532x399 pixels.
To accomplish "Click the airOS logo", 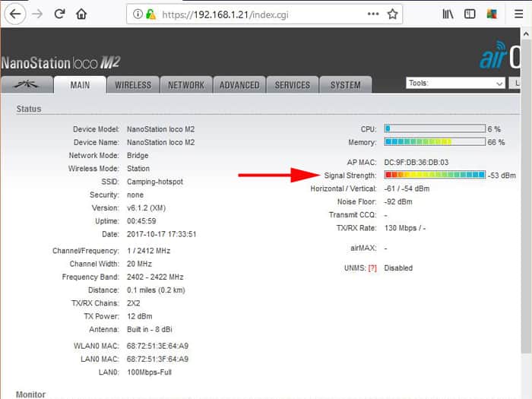I will pos(499,55).
